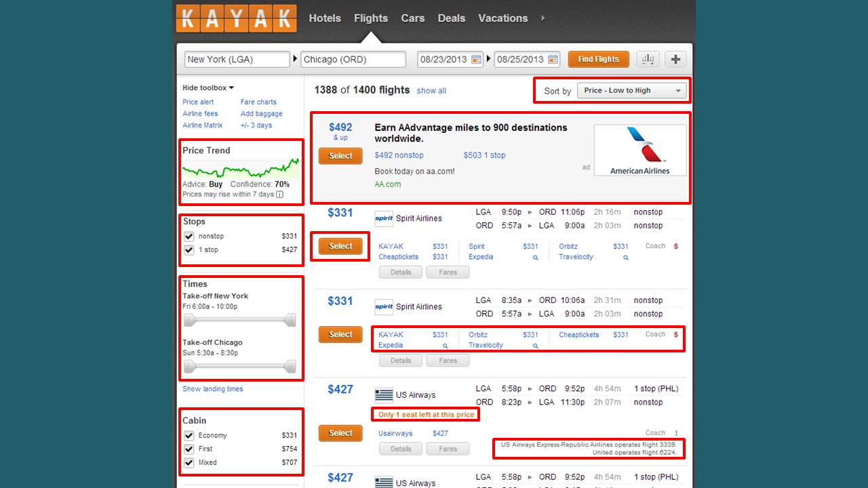The width and height of the screenshot is (868, 488).
Task: Click the KAYAK logo
Action: [236, 19]
